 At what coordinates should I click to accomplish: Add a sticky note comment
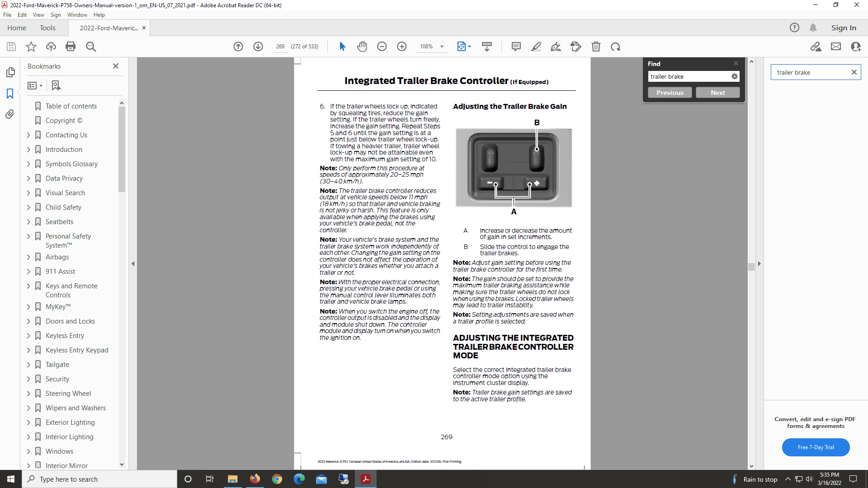coord(516,47)
